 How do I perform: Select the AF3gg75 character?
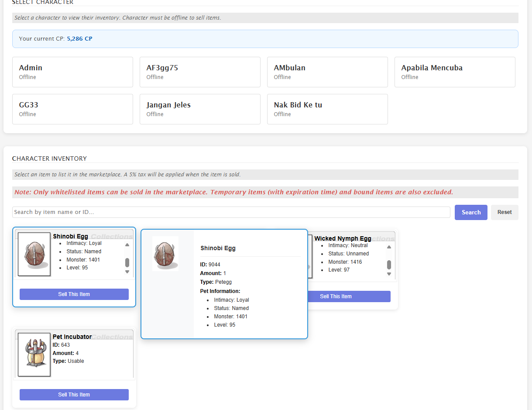(200, 72)
